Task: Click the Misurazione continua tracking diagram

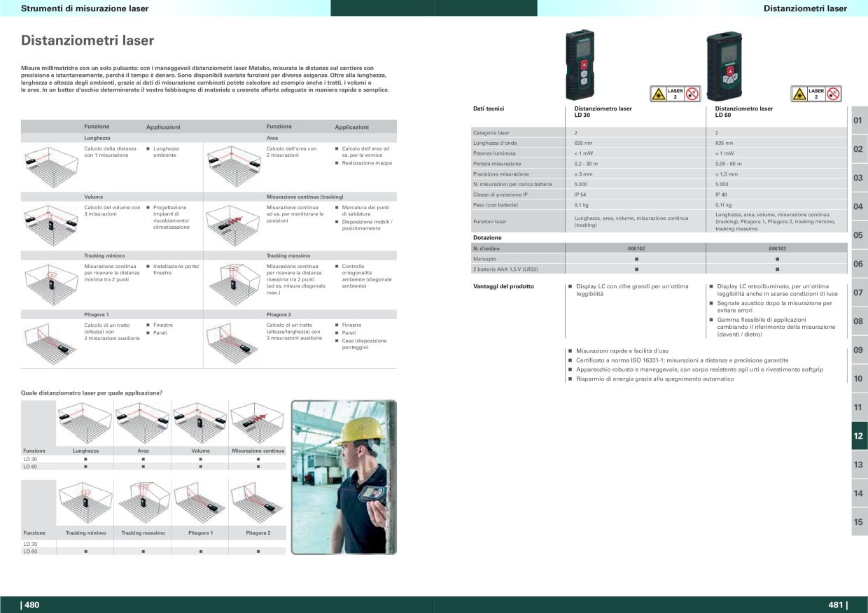Action: pyautogui.click(x=234, y=224)
